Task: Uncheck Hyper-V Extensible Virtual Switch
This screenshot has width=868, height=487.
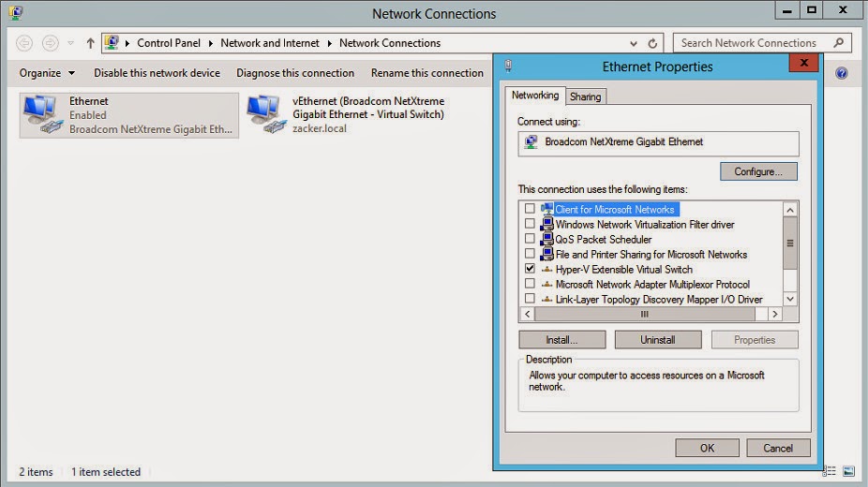Action: point(530,268)
